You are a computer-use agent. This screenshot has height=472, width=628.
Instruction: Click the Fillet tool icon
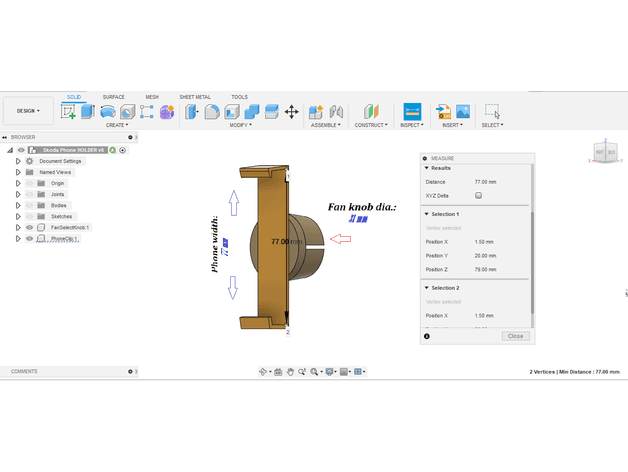tap(212, 112)
